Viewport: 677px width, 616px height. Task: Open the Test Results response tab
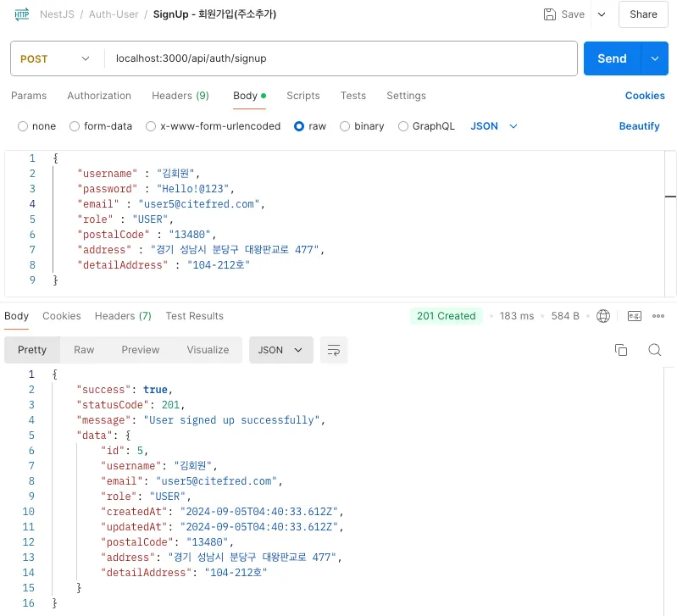(x=194, y=316)
